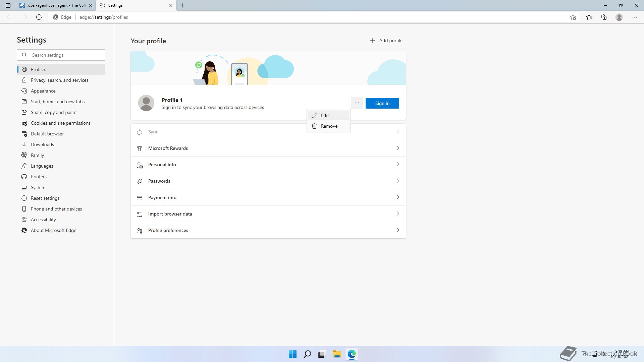Open the Edge tab actions menu icon

[x=8, y=5]
